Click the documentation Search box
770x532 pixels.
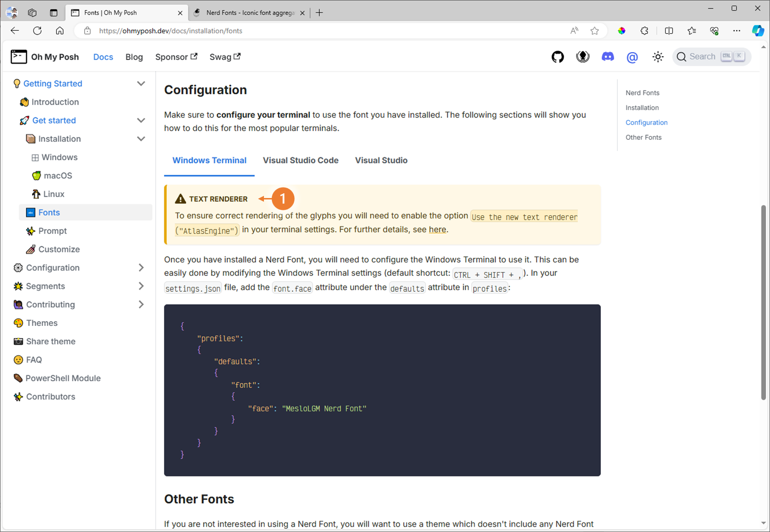pyautogui.click(x=711, y=57)
